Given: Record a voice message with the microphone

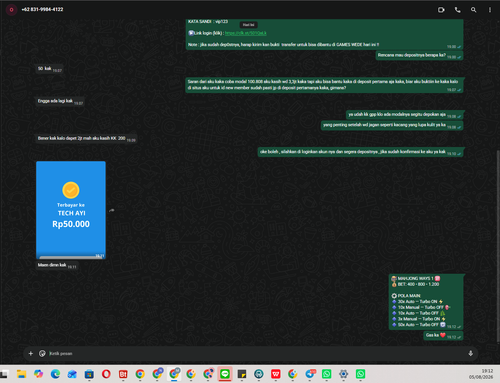Looking at the screenshot, I should 470,353.
